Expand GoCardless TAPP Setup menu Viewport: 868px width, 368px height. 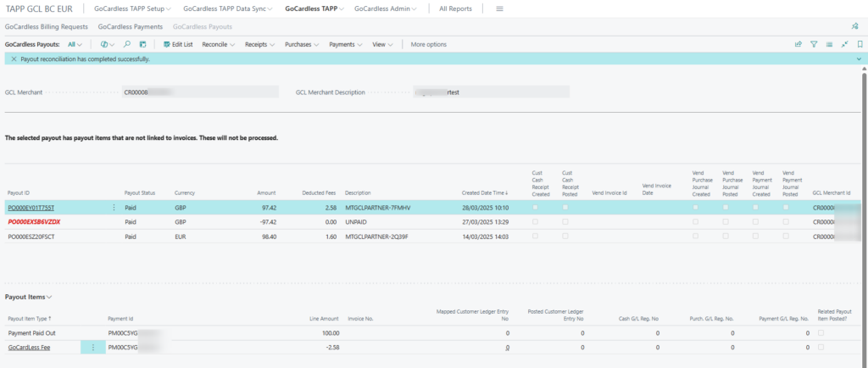[x=133, y=8]
